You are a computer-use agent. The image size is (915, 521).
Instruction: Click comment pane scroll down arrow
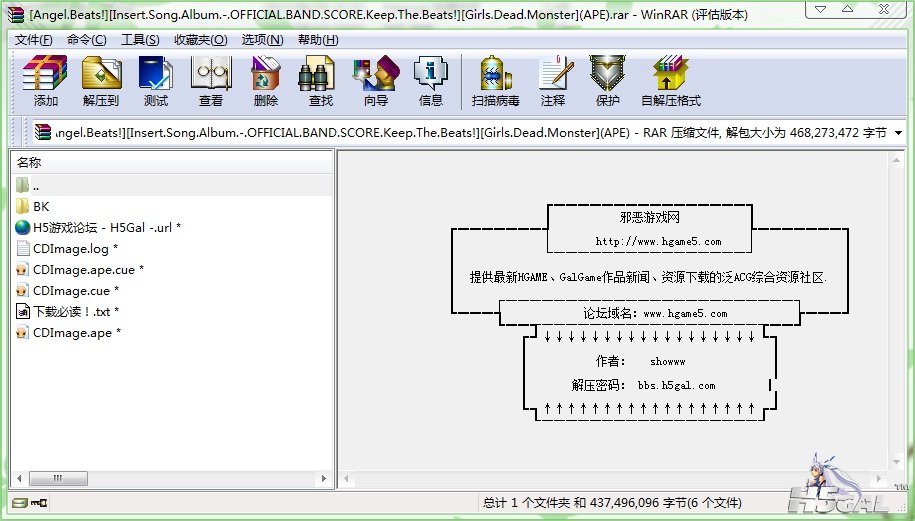pos(896,462)
